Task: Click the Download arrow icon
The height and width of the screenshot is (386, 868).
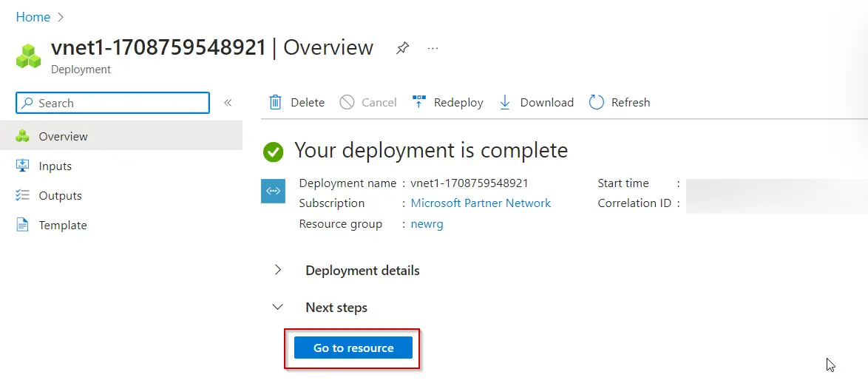Action: [505, 102]
